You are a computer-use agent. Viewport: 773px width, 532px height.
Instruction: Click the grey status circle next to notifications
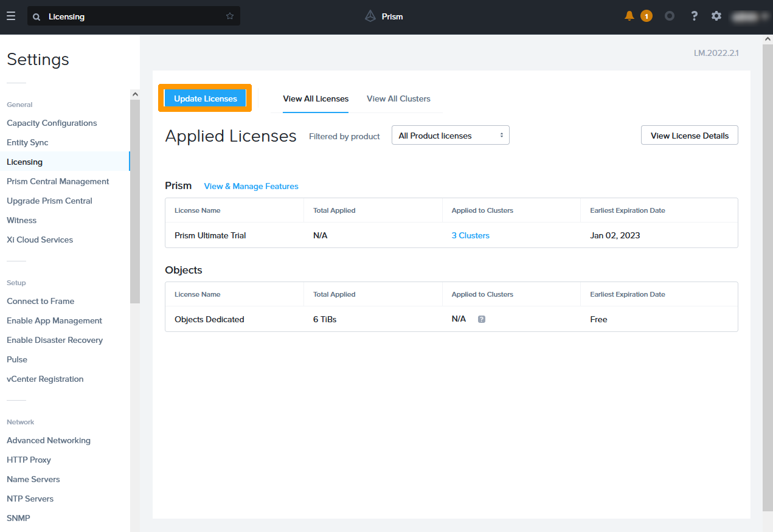[669, 16]
